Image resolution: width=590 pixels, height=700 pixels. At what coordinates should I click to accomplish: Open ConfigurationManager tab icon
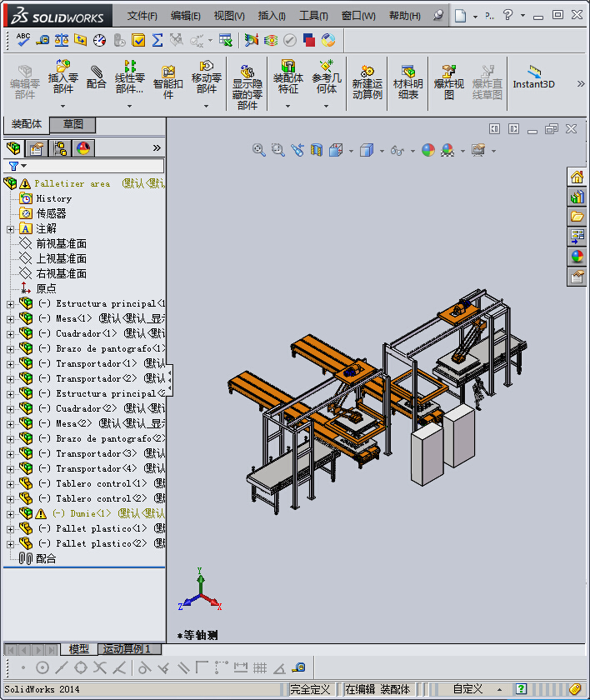click(60, 147)
